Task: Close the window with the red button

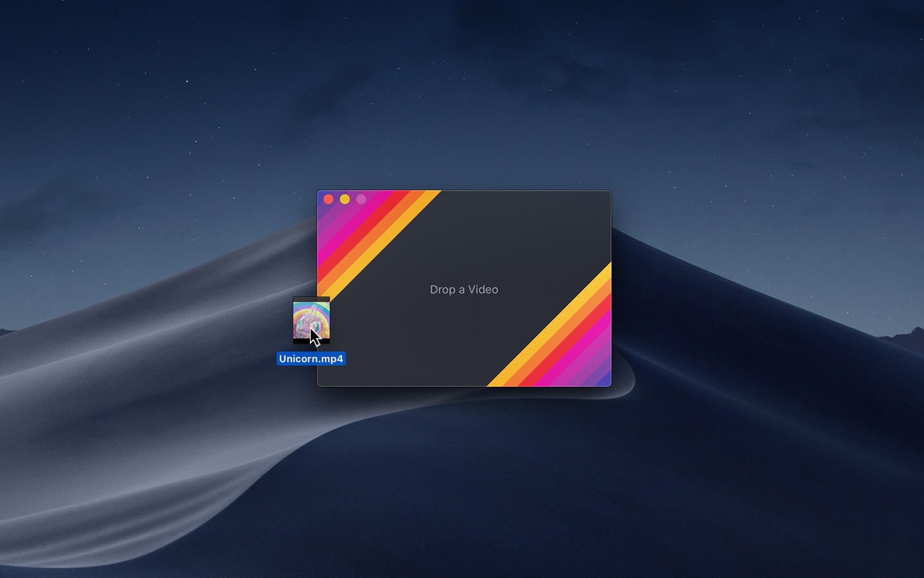Action: (x=329, y=199)
